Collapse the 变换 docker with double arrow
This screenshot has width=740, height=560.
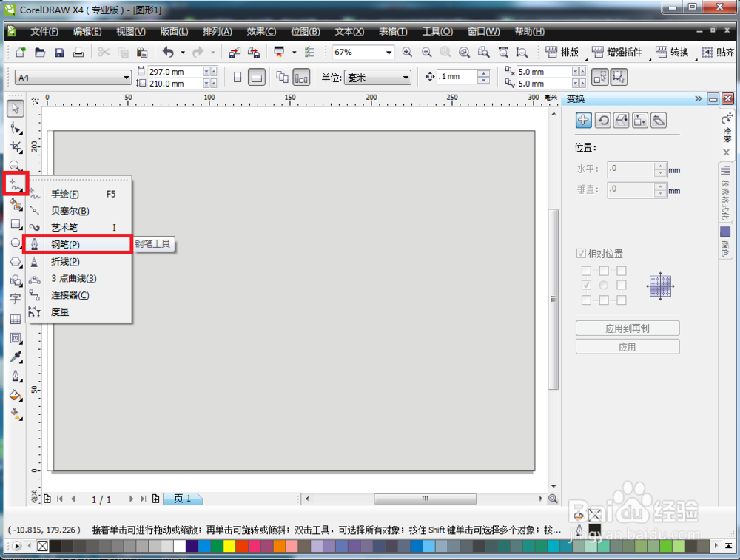pos(699,98)
